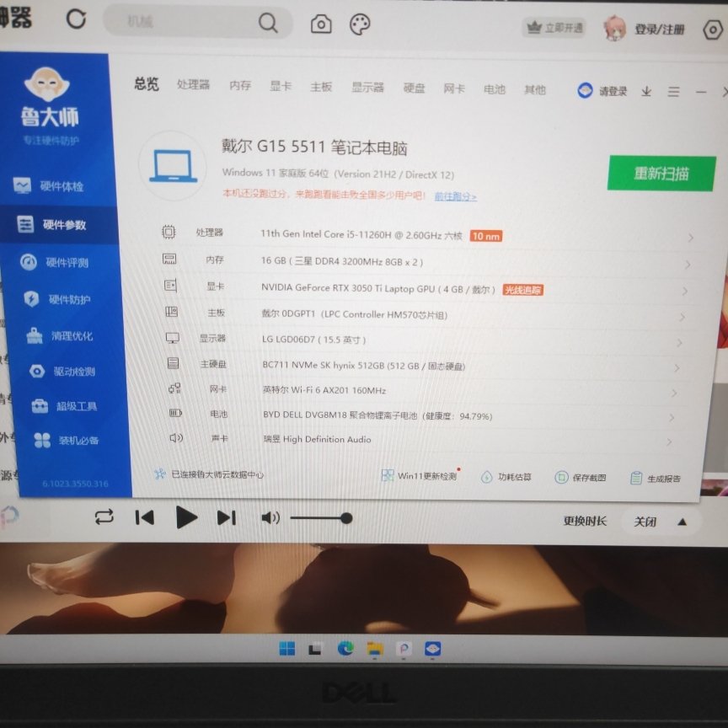Image resolution: width=728 pixels, height=728 pixels.
Task: Switch to the 硬盘 tab
Action: pos(414,88)
